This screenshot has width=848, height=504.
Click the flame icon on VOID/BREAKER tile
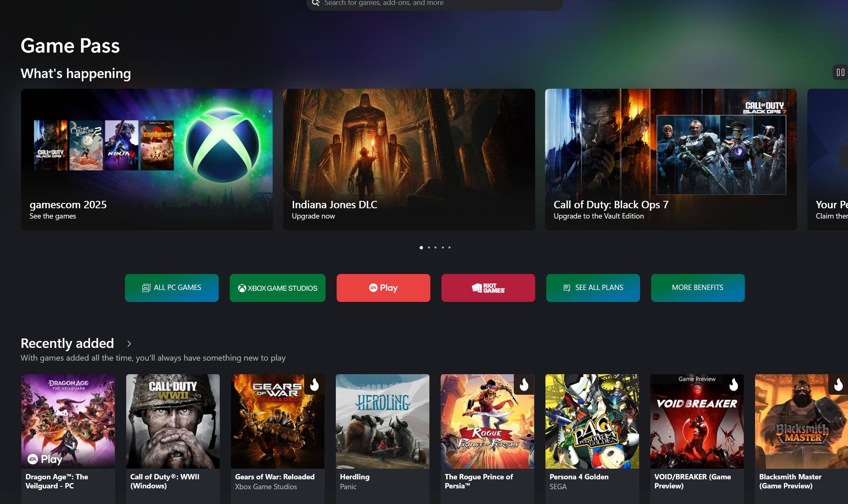tap(734, 384)
